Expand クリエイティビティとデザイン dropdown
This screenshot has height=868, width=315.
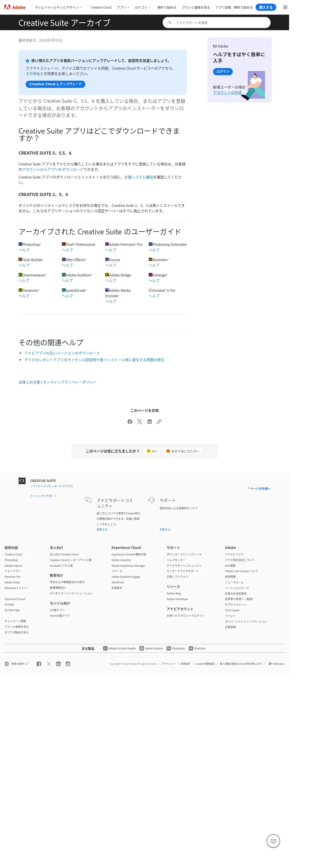[x=58, y=7]
